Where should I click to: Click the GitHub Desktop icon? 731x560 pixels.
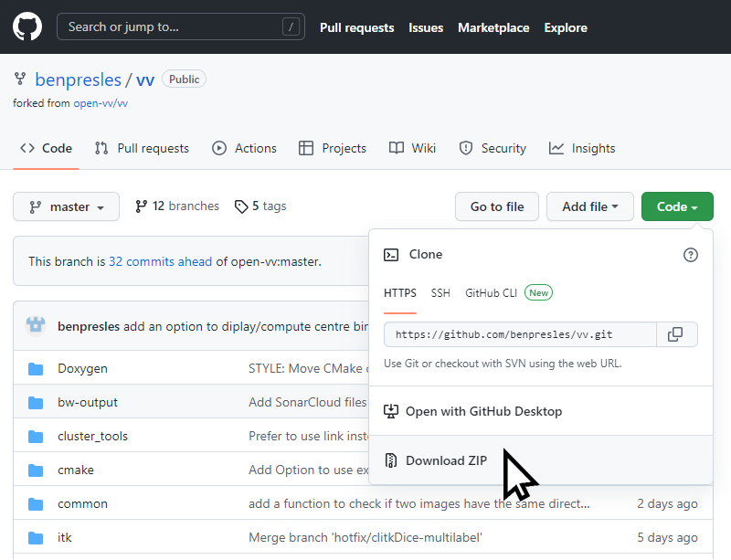point(391,411)
